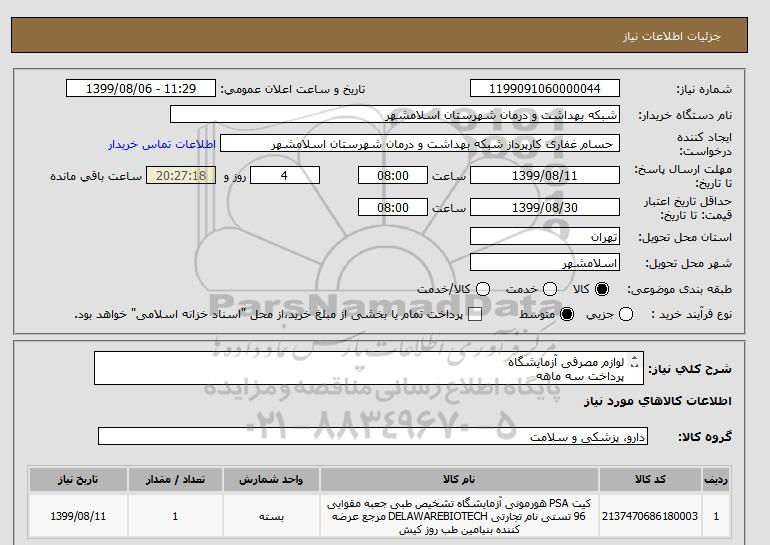The width and height of the screenshot is (770, 545).
Task: Click the شرح کلی نیاز description text area
Action: pos(369,368)
